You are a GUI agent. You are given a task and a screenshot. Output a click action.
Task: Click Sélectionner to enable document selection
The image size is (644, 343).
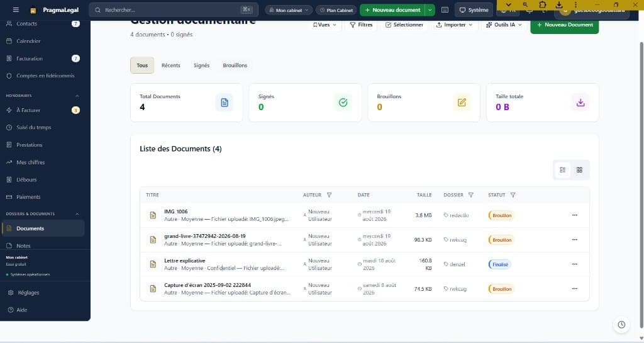[x=404, y=25]
